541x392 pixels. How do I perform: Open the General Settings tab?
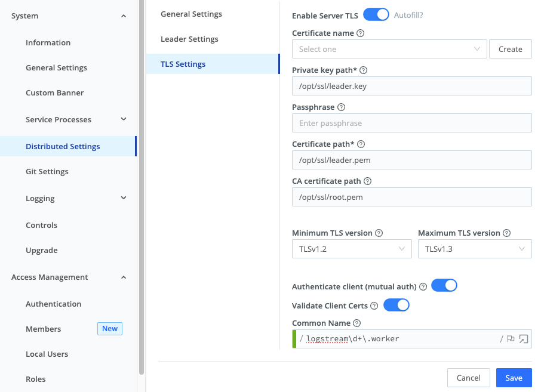[x=191, y=13]
